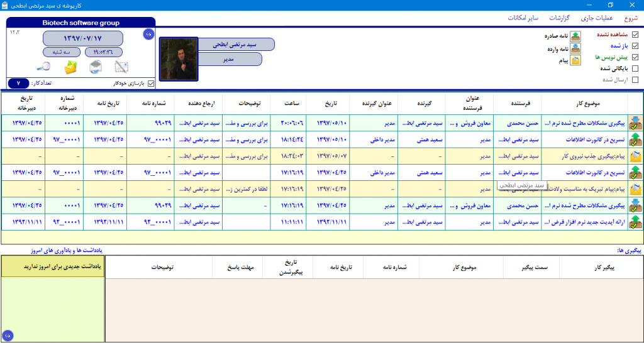The width and height of the screenshot is (644, 343).
Task: Toggle the بازسازی خودکار checkbox
Action: [x=150, y=83]
